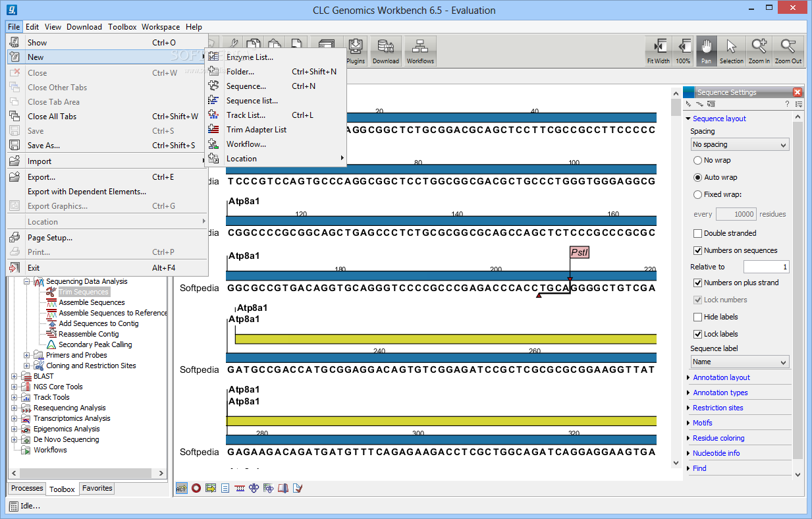Screen dimensions: 812x519
Task: Click the Fit Width toolbar button
Action: pyautogui.click(x=658, y=51)
